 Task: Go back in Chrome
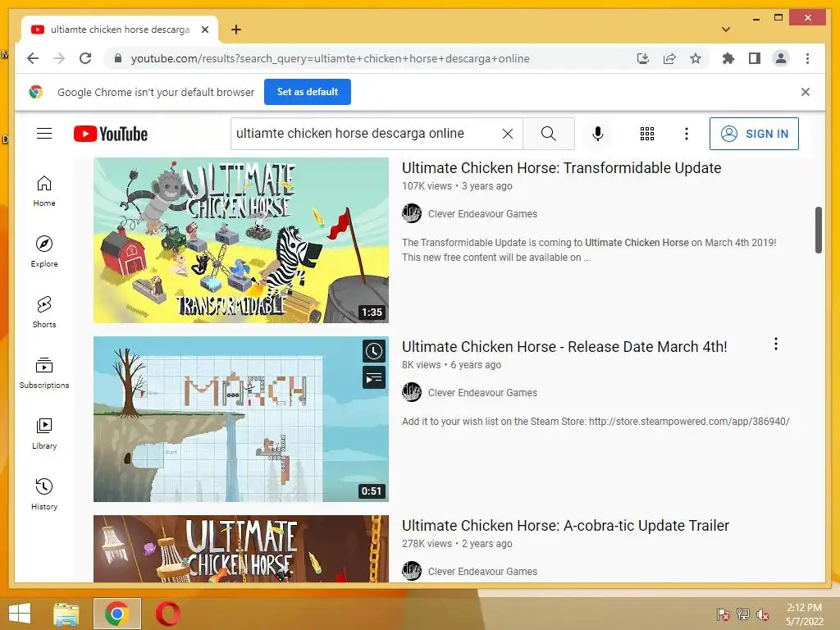coord(33,58)
